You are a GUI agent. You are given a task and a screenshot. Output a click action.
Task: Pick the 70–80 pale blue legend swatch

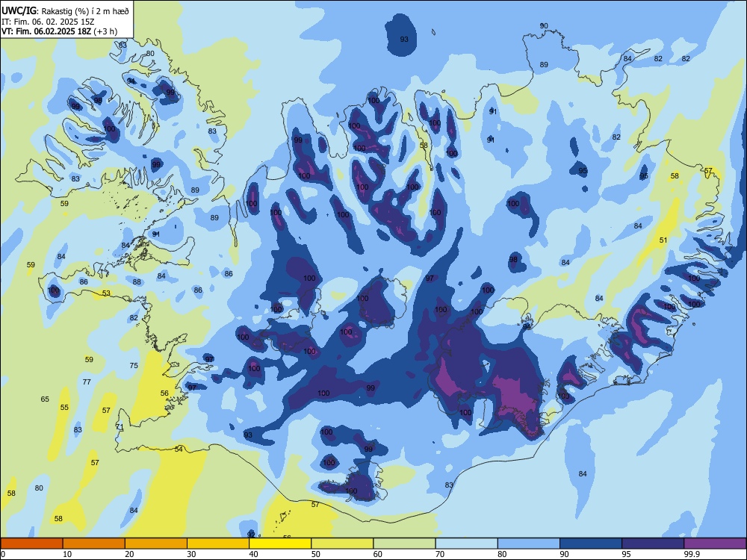click(x=466, y=544)
